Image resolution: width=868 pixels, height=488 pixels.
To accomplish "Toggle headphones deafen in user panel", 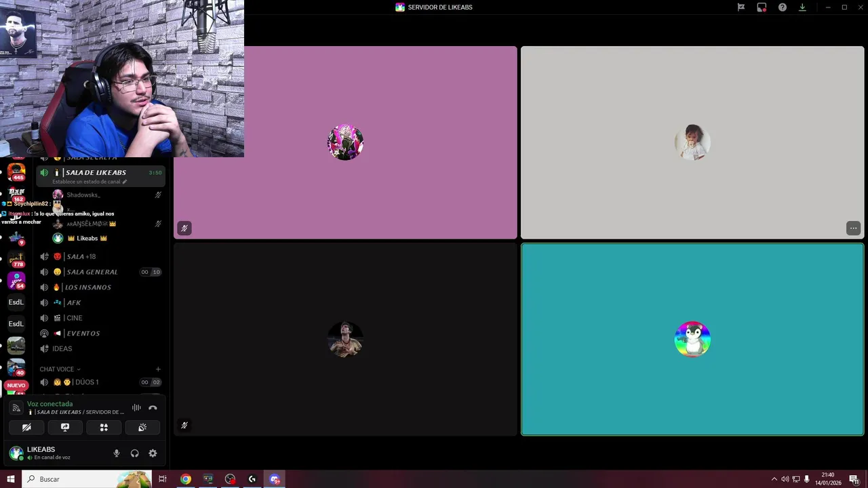I will (x=134, y=453).
